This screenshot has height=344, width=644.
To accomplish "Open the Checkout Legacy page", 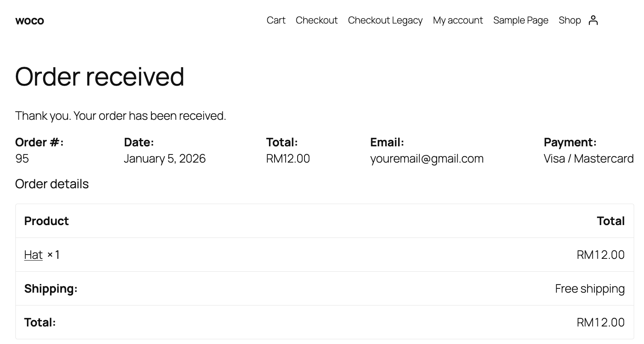I will (x=385, y=20).
